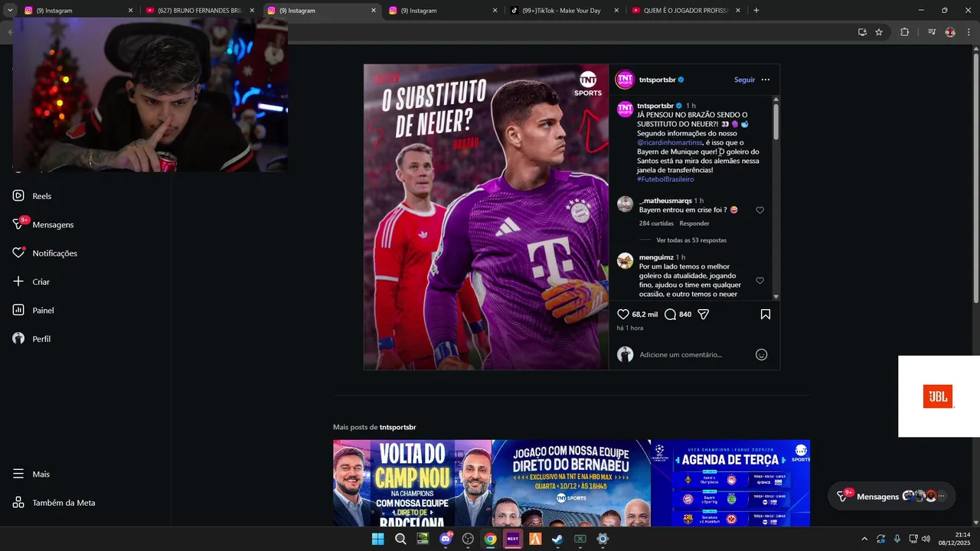This screenshot has width=980, height=551.
Task: Open the Mais menu in sidebar
Action: pyautogui.click(x=31, y=474)
